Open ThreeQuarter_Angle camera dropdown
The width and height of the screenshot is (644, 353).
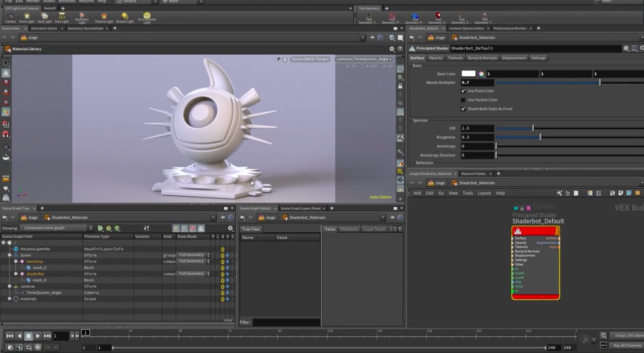coord(364,59)
